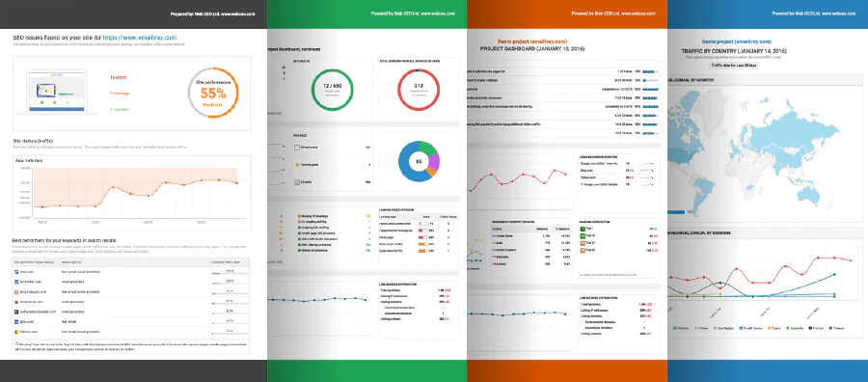
Task: Click the India flag icon in sessions table
Action: coord(494,243)
